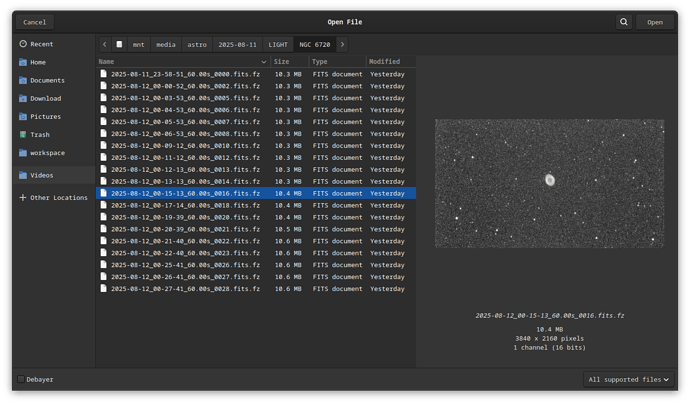Click file icon of the _0002.fits.fz row

(x=103, y=86)
